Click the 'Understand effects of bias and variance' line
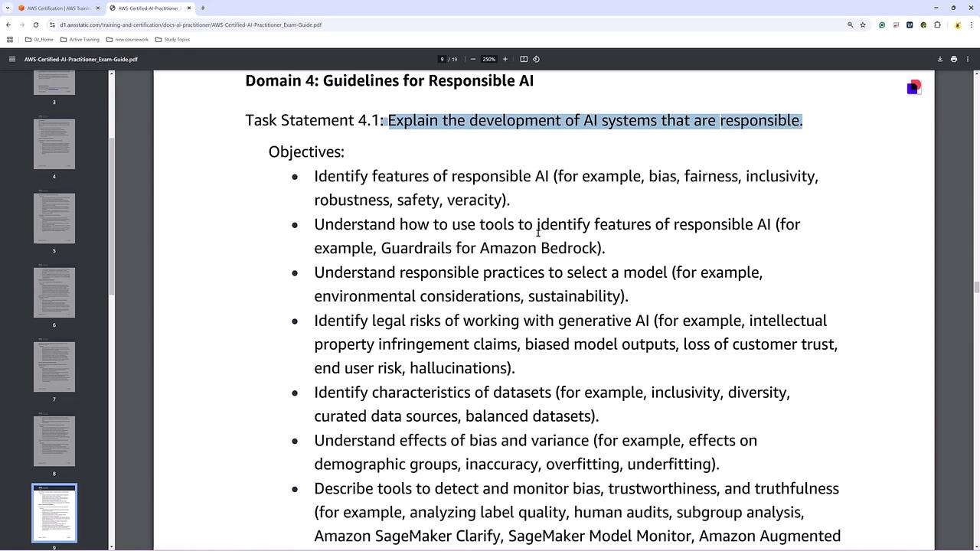 coord(535,441)
